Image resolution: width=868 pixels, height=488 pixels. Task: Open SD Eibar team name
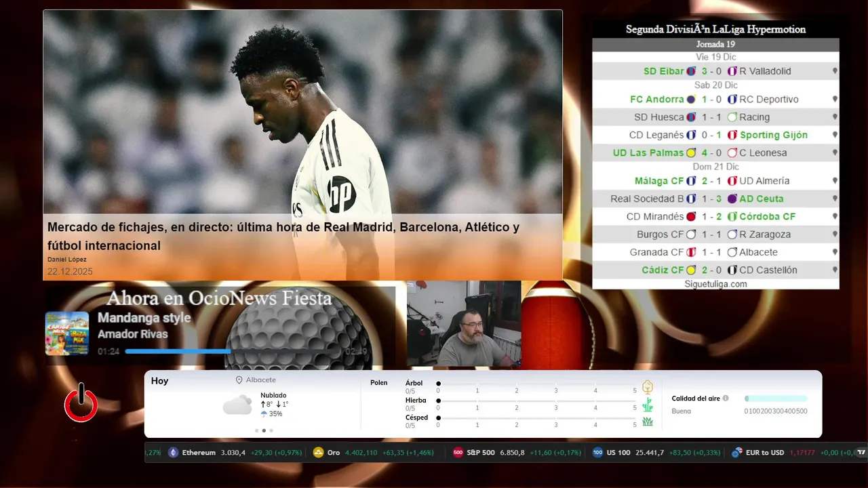(664, 71)
